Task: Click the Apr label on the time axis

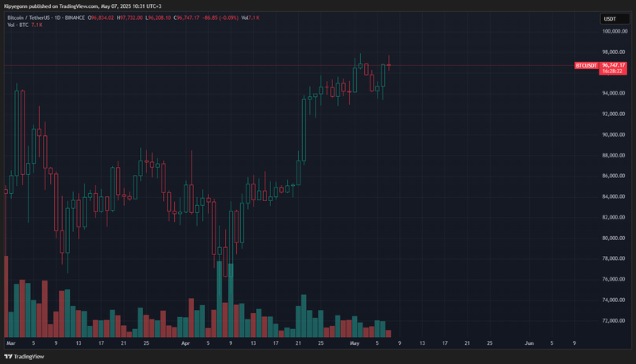Action: (185, 343)
